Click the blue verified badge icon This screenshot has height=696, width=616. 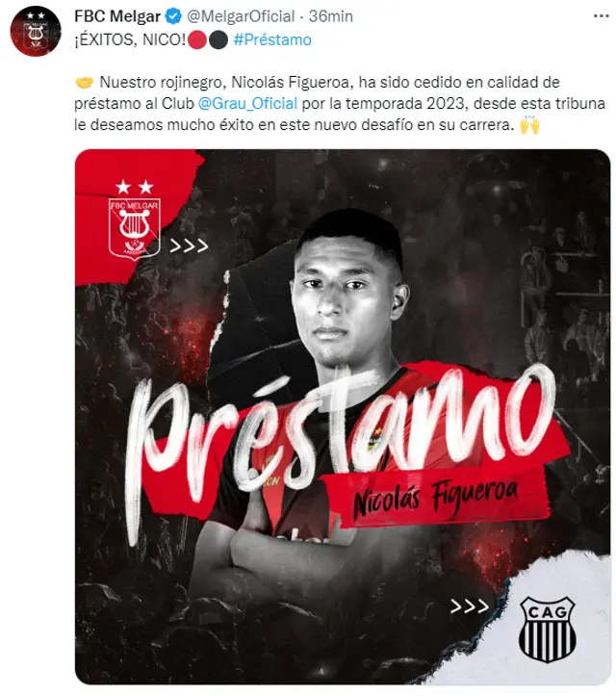click(173, 16)
